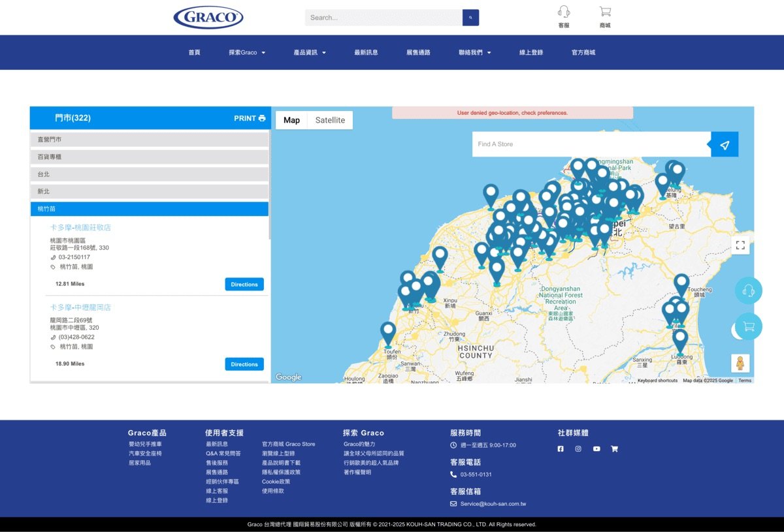Click the PRINT store list button
This screenshot has height=532, width=784.
pyautogui.click(x=250, y=118)
